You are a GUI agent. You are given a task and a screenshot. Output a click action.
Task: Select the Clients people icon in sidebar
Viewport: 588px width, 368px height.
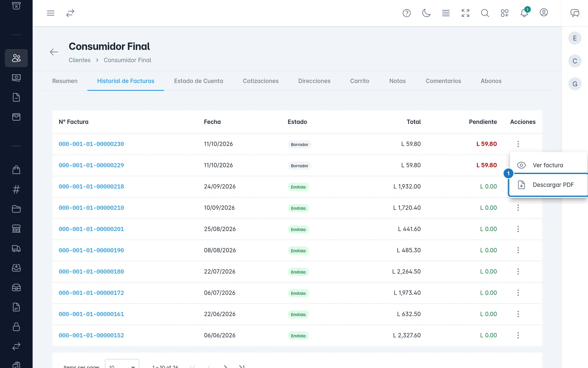coord(16,58)
